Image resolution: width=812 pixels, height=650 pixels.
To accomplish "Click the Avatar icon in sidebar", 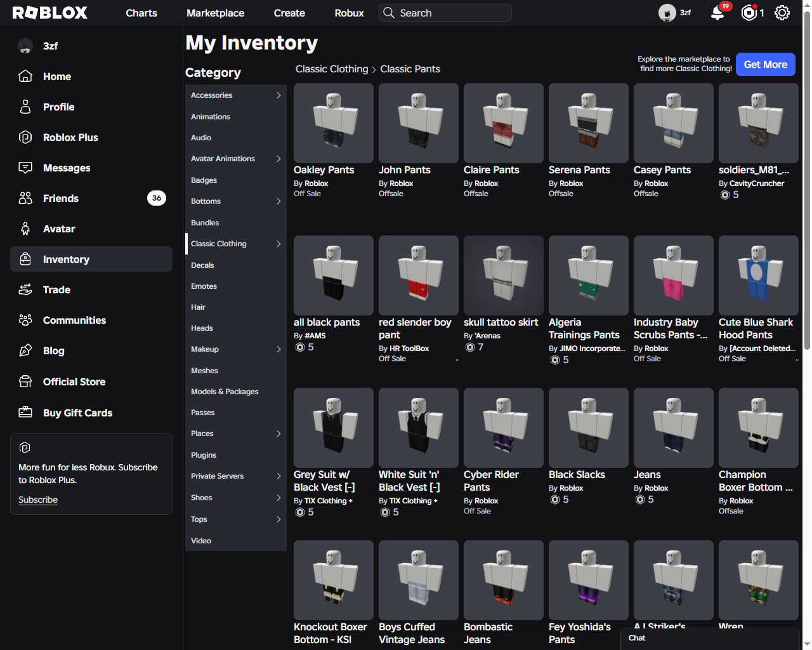I will 25,229.
